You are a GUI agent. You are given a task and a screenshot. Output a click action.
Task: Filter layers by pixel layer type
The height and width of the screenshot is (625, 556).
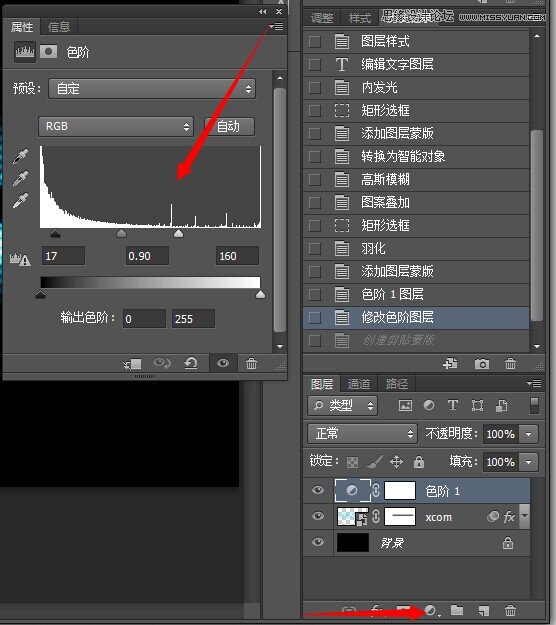[405, 405]
